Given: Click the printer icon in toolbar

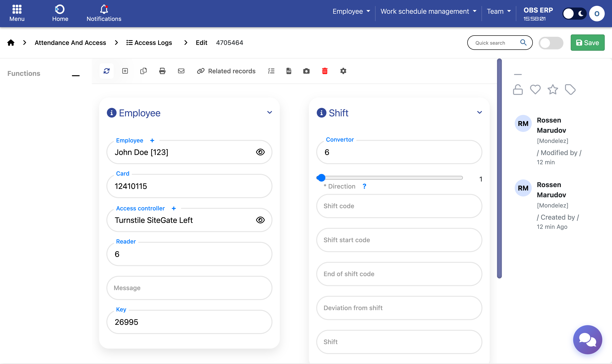Looking at the screenshot, I should pyautogui.click(x=162, y=71).
